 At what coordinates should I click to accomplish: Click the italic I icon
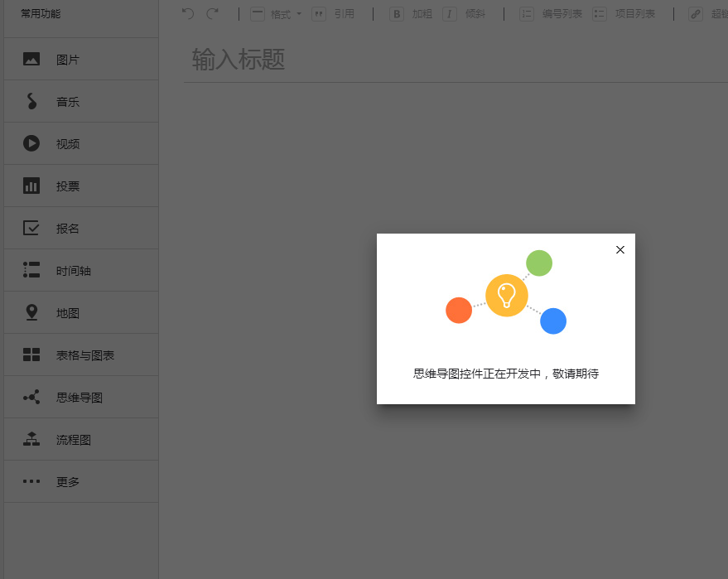tap(450, 14)
